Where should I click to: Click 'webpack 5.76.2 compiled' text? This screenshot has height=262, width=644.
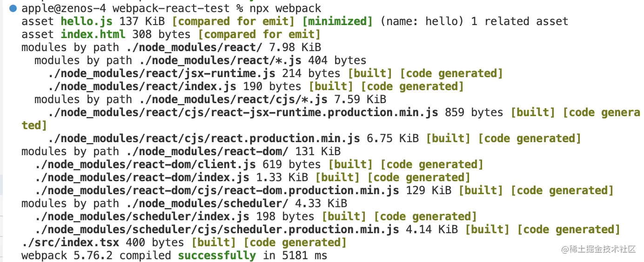(96, 255)
